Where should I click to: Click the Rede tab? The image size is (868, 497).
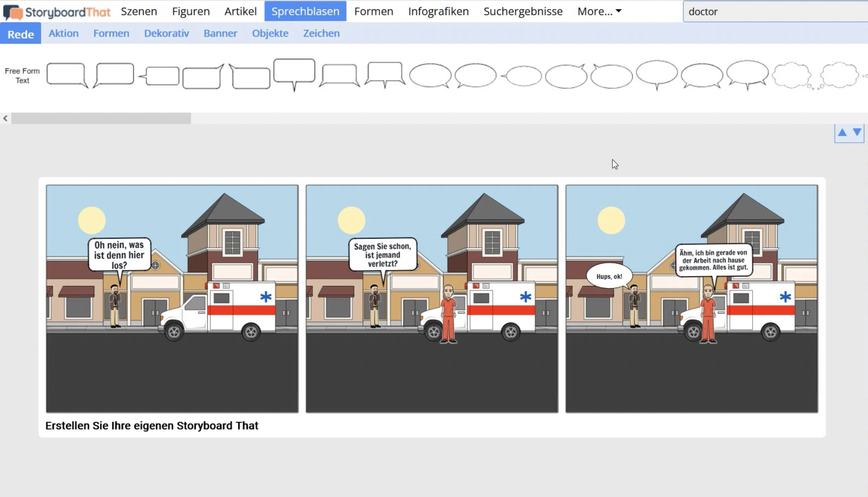pyautogui.click(x=20, y=33)
